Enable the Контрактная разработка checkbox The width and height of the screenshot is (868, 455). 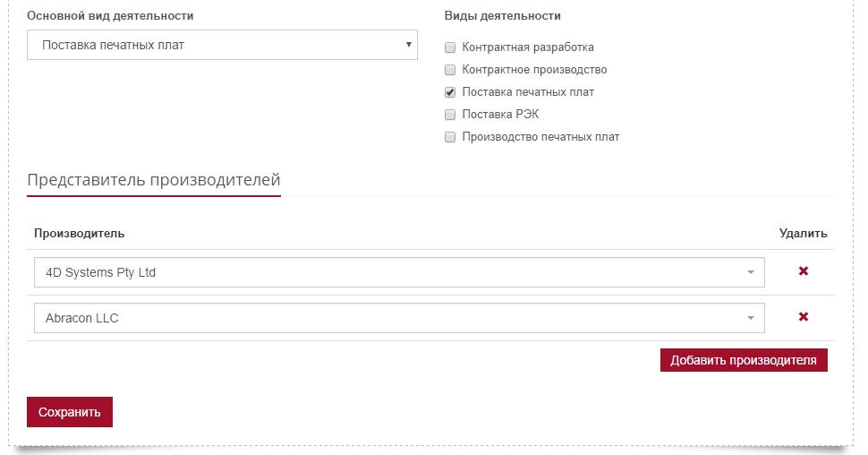pos(450,47)
